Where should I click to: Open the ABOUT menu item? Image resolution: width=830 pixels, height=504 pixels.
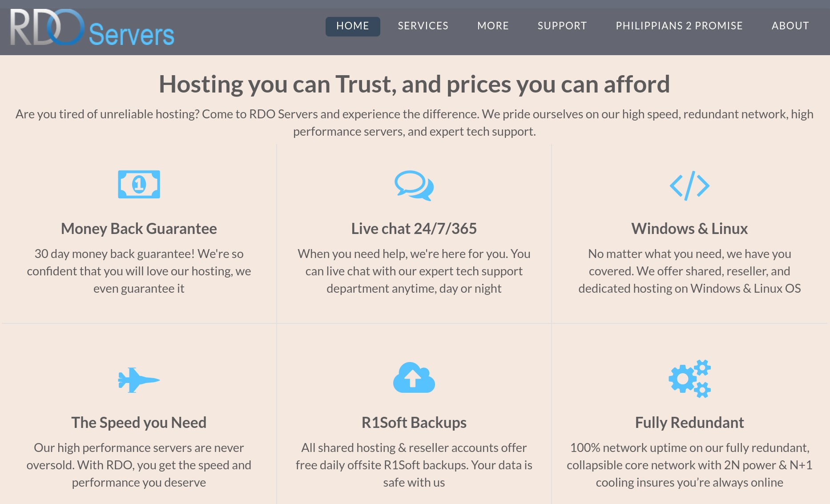click(790, 26)
